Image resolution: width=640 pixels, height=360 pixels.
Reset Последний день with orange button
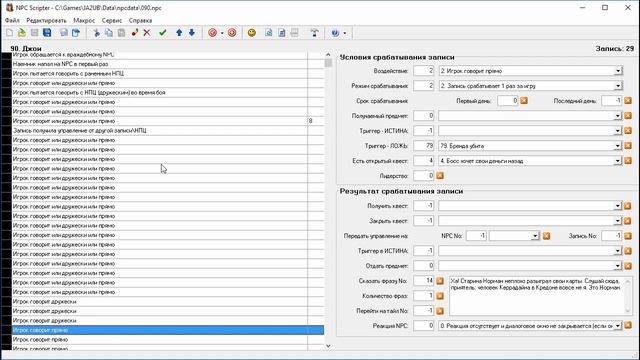[x=628, y=100]
